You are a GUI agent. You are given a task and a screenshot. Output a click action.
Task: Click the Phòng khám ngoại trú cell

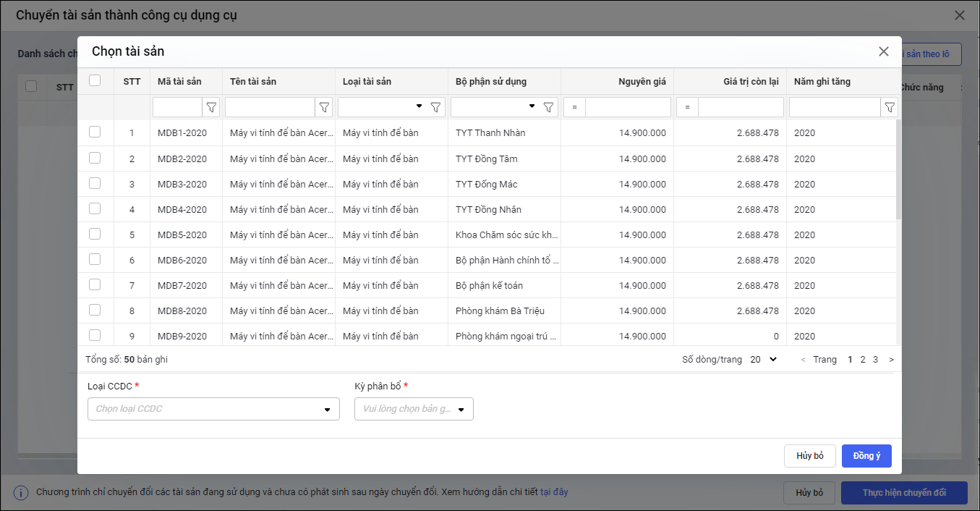point(504,336)
